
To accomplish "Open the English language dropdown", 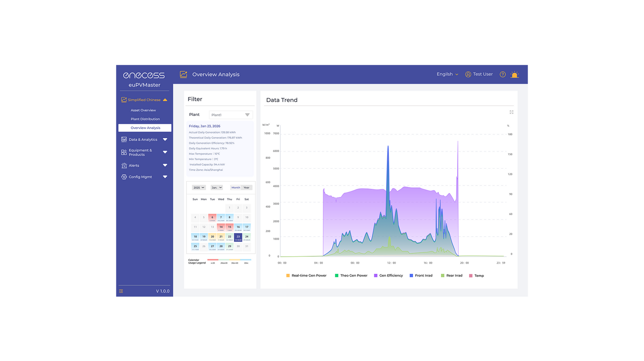I will [447, 74].
